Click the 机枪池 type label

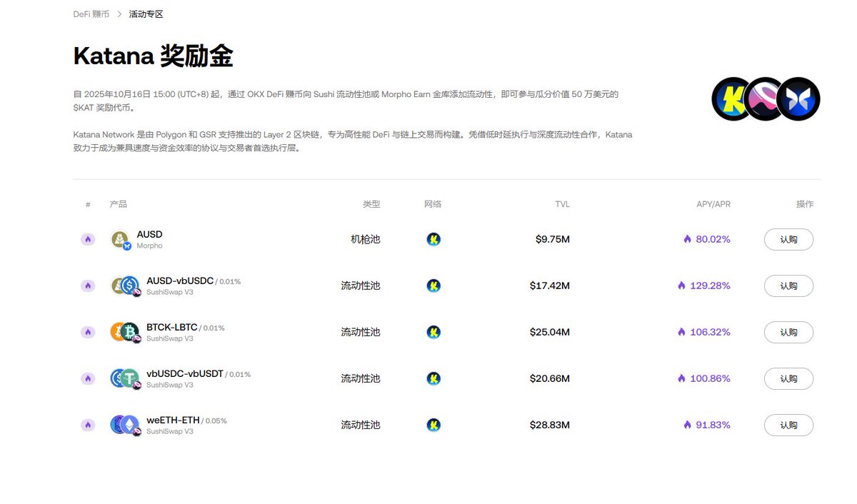pos(366,239)
